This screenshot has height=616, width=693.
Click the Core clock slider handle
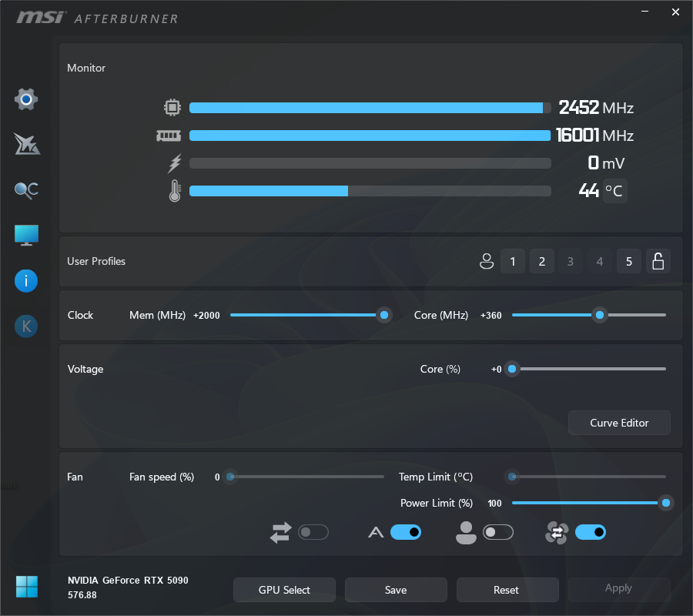(x=599, y=315)
